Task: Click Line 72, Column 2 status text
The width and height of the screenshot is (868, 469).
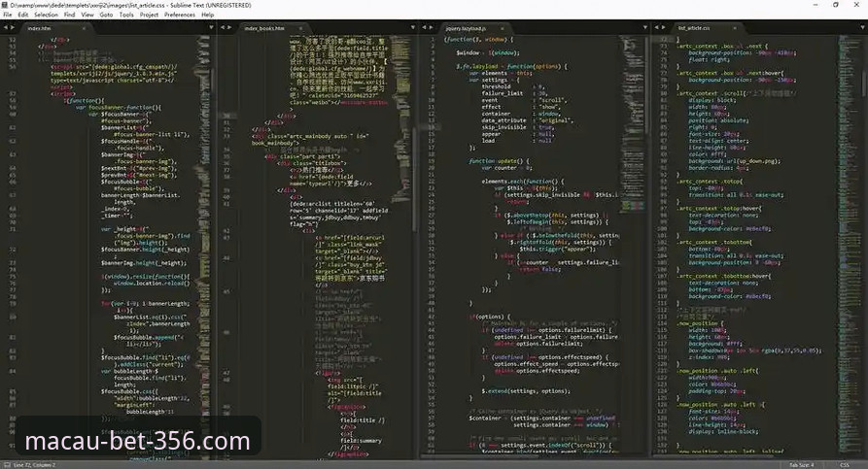Action: (34, 465)
